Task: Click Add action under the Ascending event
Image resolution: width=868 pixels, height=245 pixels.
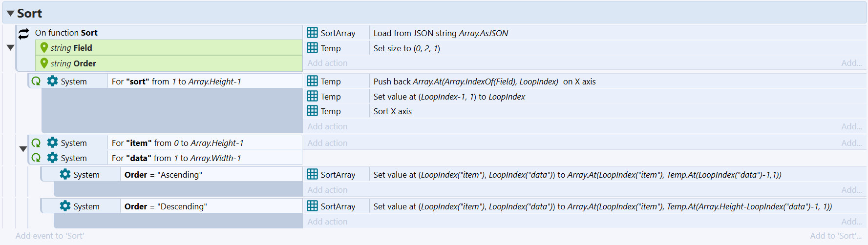Action: coord(327,190)
